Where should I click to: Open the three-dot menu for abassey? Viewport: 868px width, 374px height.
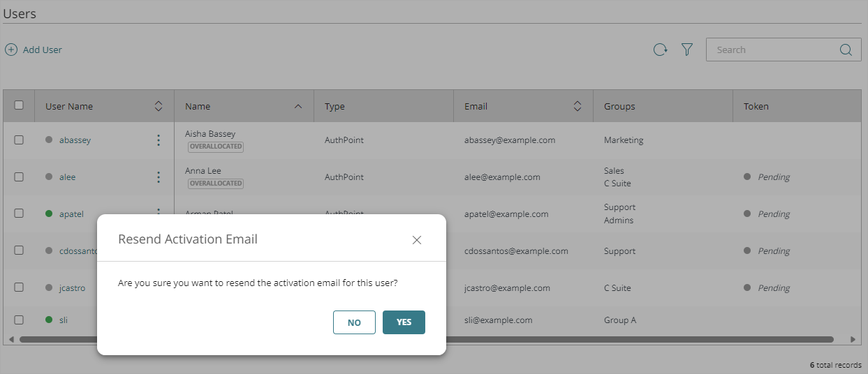coord(159,140)
